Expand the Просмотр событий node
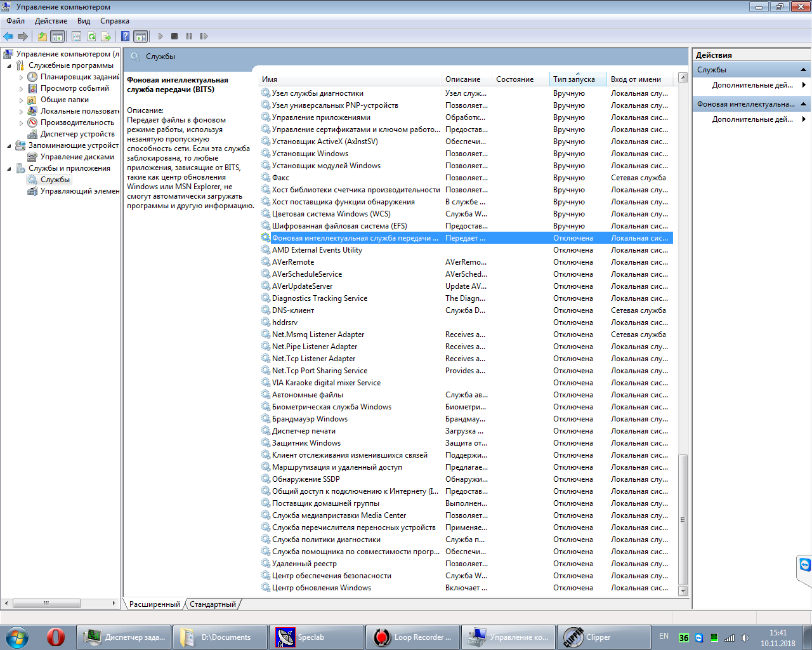Screen dimensions: 812x650 [x=21, y=89]
